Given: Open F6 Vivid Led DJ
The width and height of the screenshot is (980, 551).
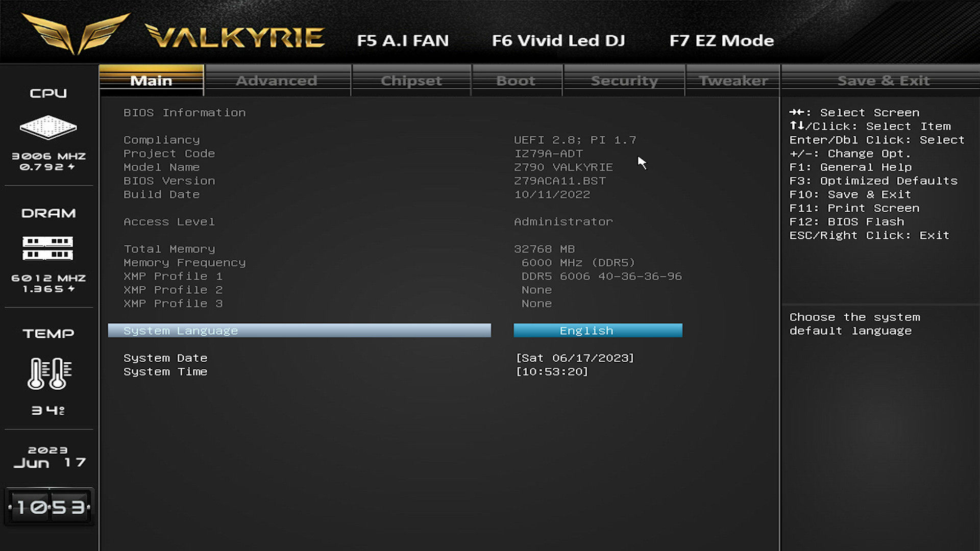Looking at the screenshot, I should pos(558,40).
